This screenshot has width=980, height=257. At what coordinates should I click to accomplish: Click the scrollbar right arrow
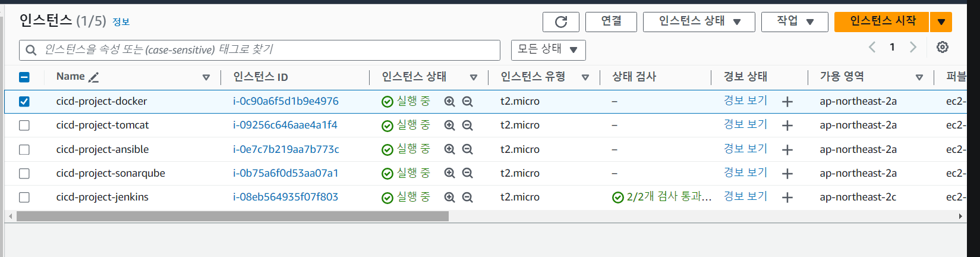[960, 217]
